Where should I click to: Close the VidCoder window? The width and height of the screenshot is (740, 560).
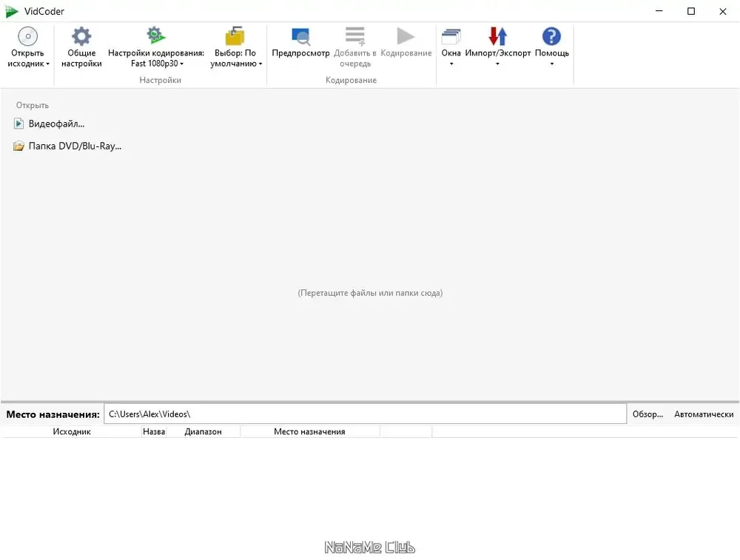point(722,11)
